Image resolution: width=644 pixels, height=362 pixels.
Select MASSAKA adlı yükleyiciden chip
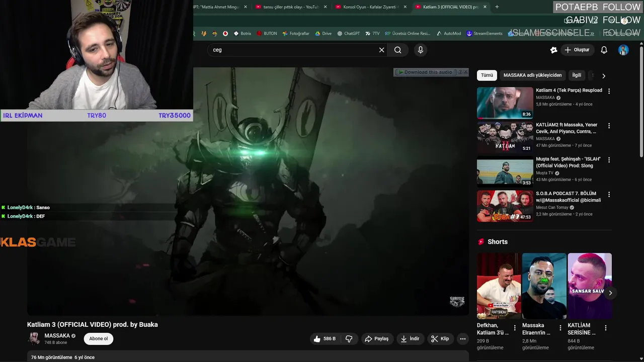pyautogui.click(x=532, y=75)
